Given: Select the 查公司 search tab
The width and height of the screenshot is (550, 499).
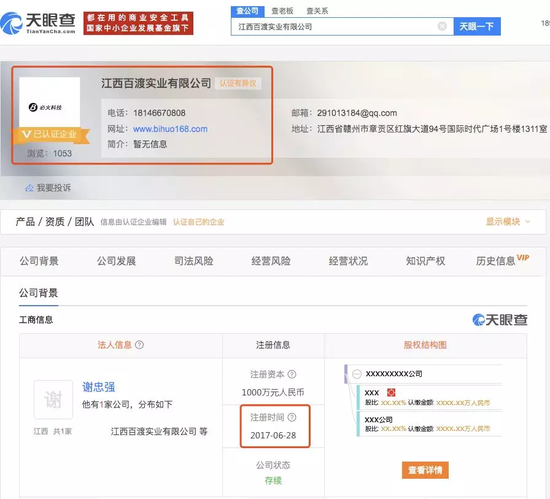Looking at the screenshot, I should pyautogui.click(x=247, y=11).
